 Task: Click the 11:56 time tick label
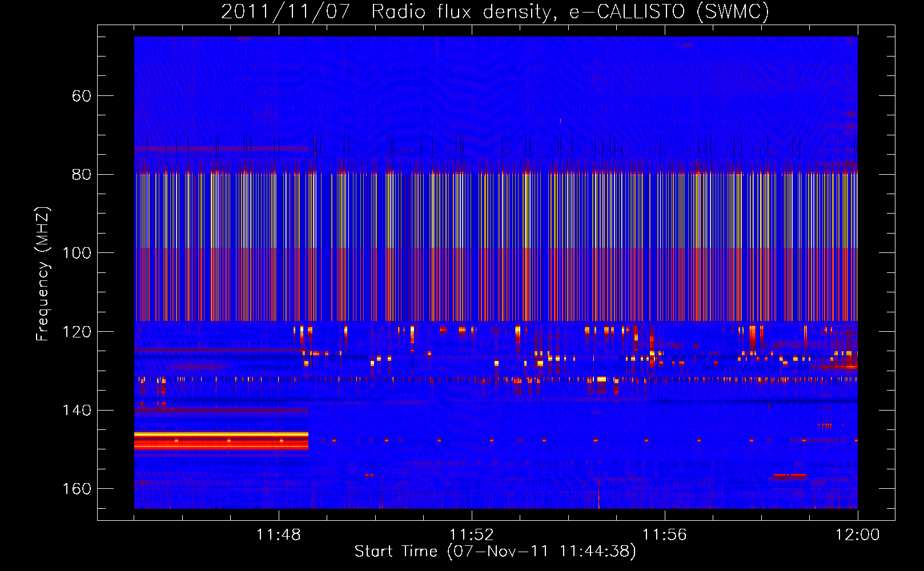point(665,534)
